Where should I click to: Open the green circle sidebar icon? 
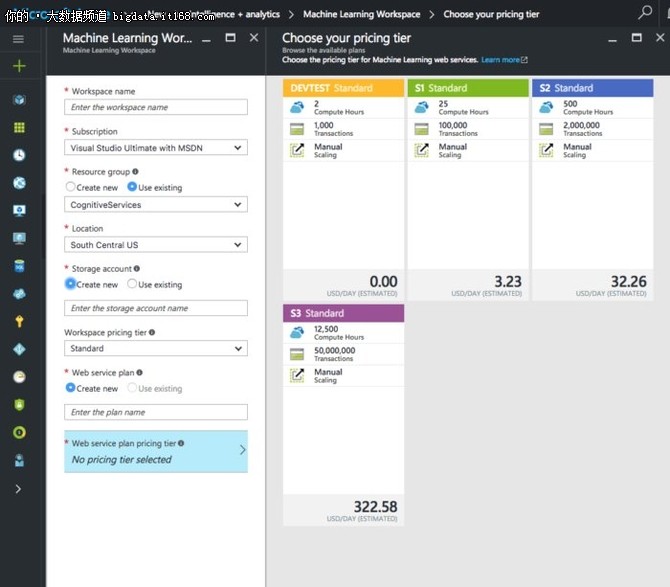point(19,432)
